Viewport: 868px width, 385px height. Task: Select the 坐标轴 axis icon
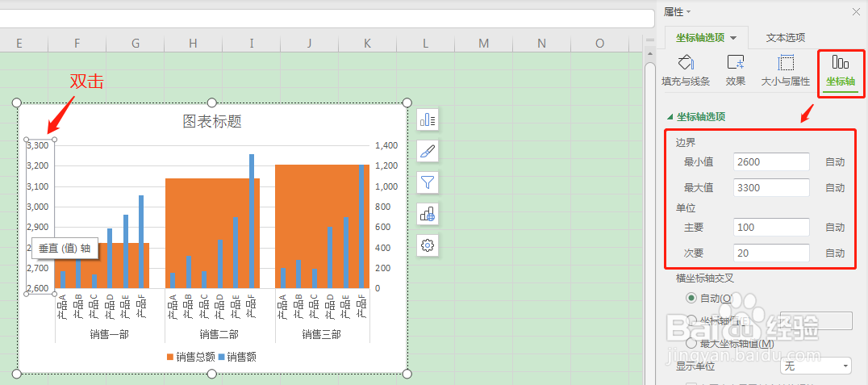click(x=841, y=62)
